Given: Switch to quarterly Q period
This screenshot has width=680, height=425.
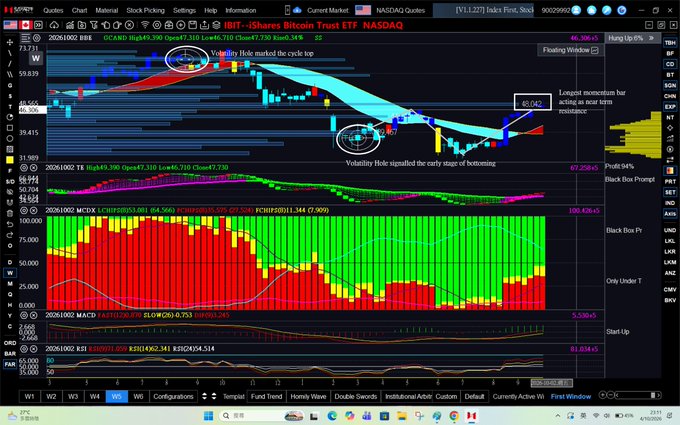Looking at the screenshot, I should coord(10,294).
